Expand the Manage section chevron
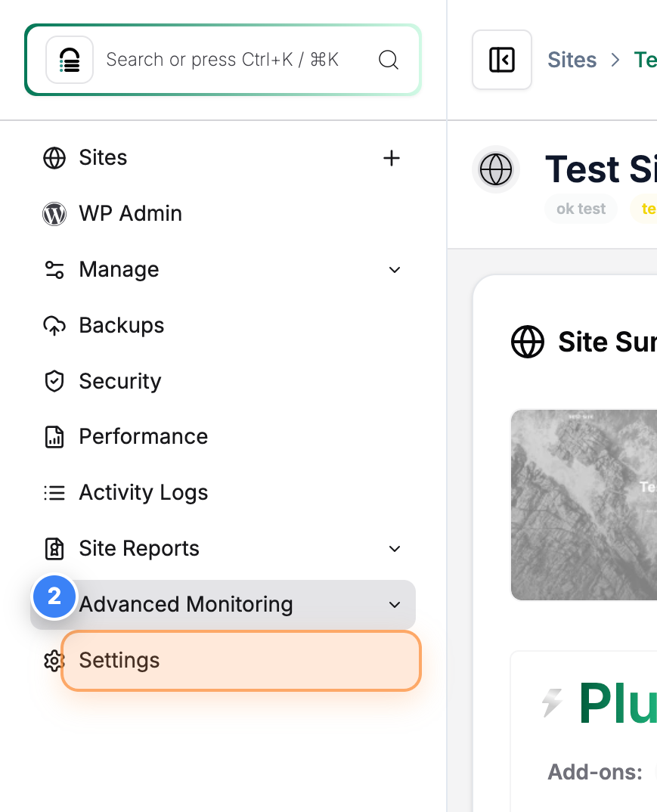This screenshot has width=657, height=812. [394, 269]
